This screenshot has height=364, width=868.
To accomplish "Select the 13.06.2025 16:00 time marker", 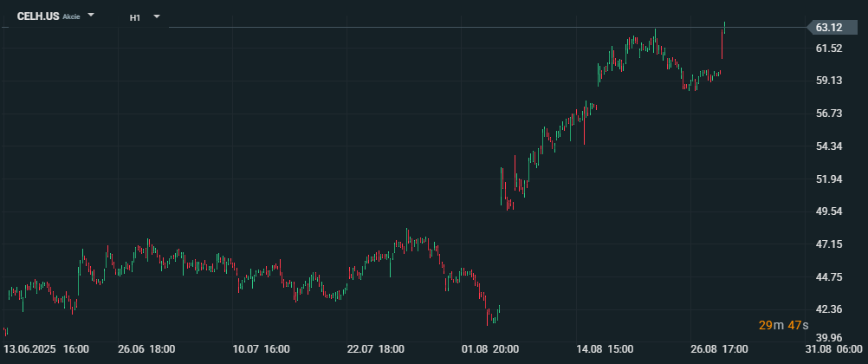I will (46, 349).
